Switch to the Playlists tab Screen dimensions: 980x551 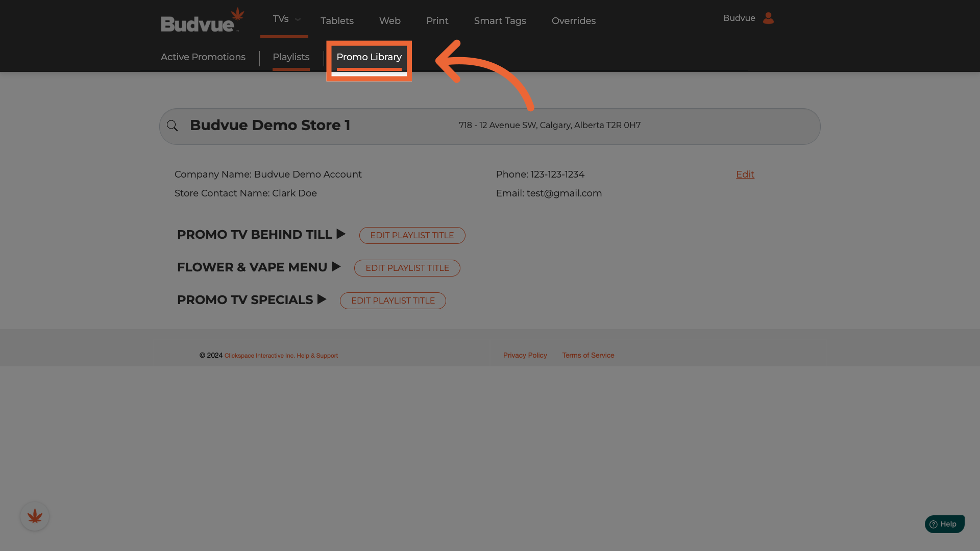tap(291, 57)
